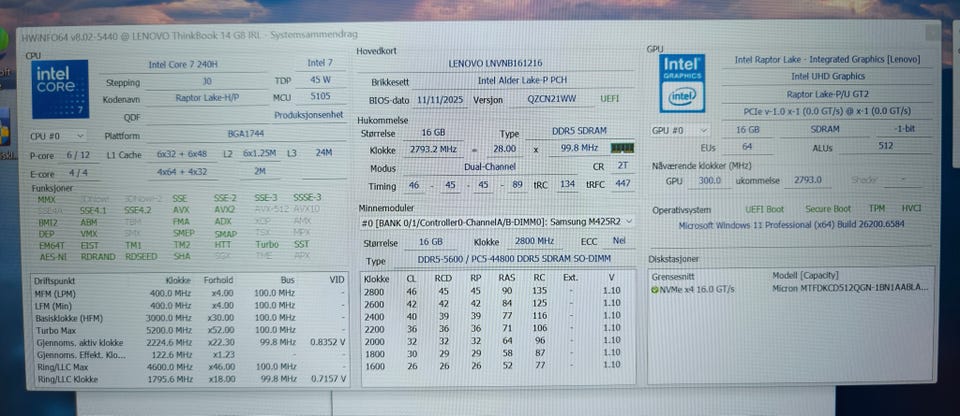The height and width of the screenshot is (416, 960).
Task: Open the GPU #0 selector dropdown
Action: (x=680, y=130)
